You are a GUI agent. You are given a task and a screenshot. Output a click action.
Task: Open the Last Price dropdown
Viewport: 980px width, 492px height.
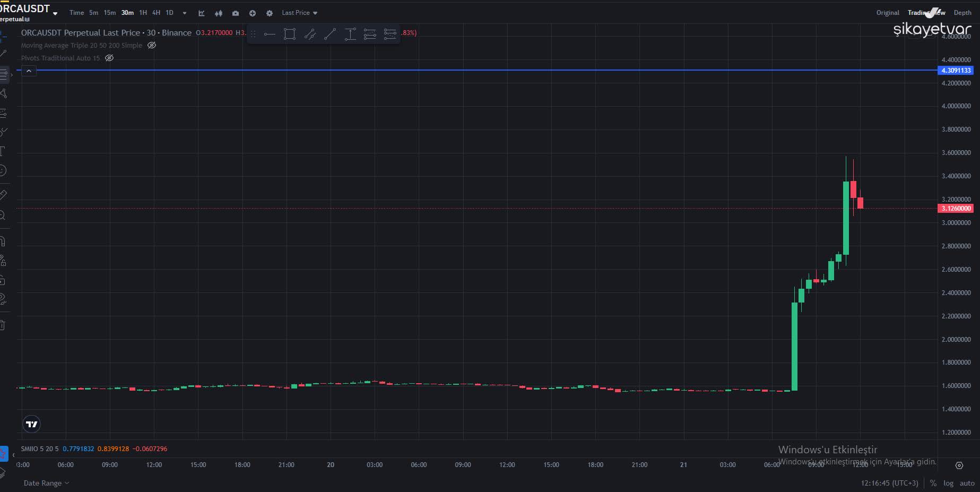299,13
